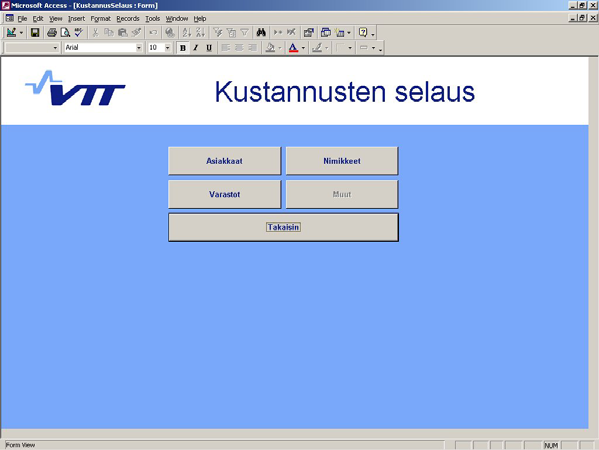Screen dimensions: 599x450
Task: Open the Tools menu
Action: (152, 18)
